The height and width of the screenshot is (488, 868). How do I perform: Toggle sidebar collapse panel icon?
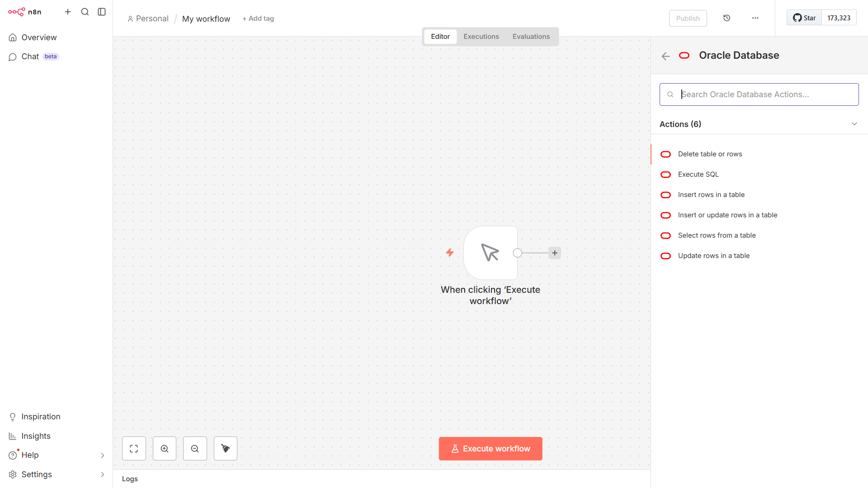click(102, 12)
